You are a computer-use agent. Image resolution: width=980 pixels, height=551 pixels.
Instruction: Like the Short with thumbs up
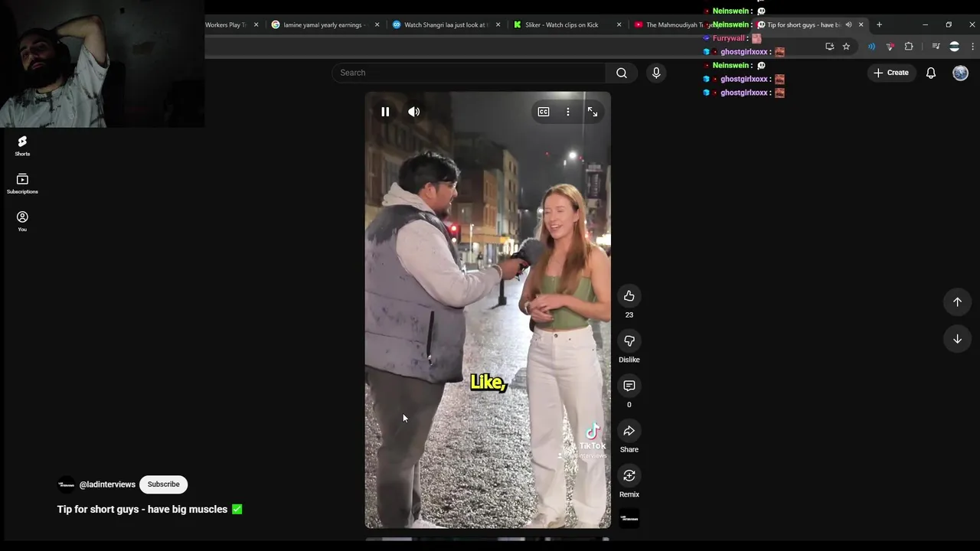pos(629,296)
